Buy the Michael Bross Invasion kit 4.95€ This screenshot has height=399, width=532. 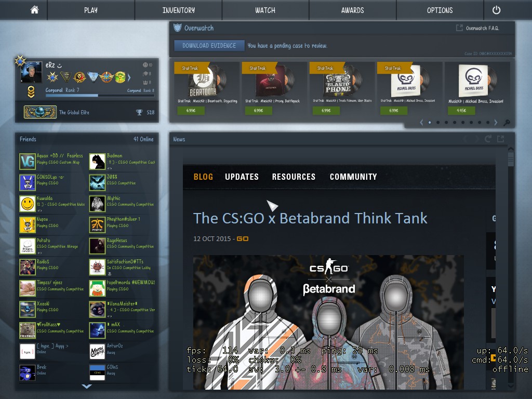[461, 111]
